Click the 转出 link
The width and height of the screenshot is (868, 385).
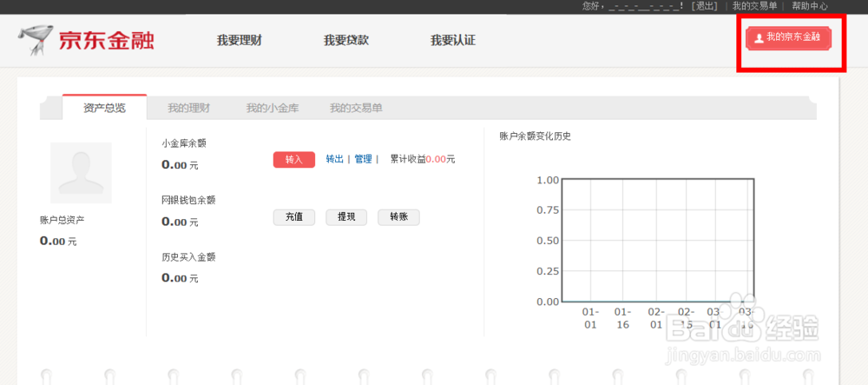tap(334, 159)
